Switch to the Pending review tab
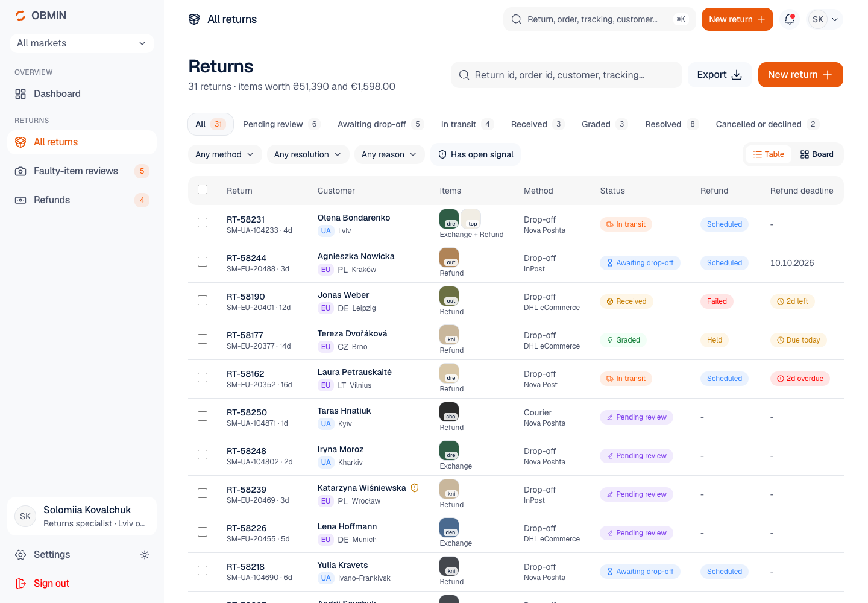 click(281, 124)
